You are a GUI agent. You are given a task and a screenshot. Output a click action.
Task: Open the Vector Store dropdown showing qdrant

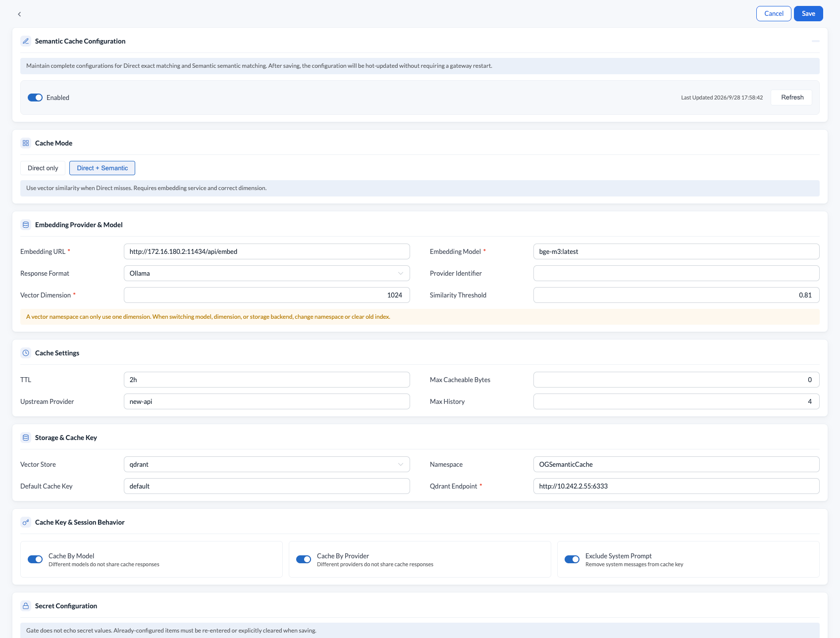pos(267,464)
